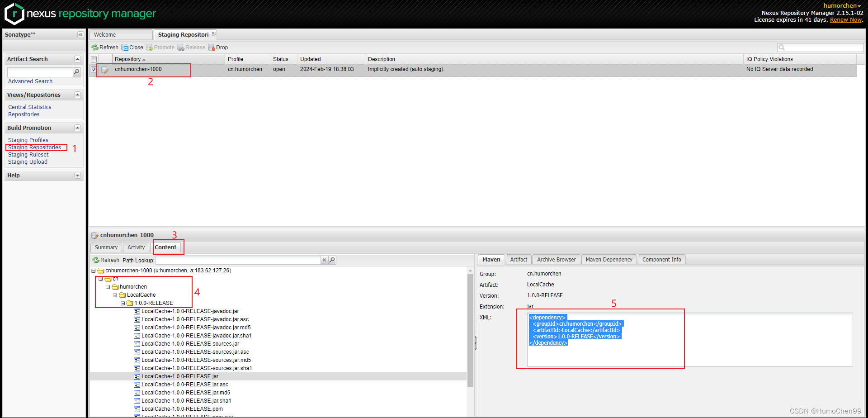Open Advanced Search link

[x=30, y=81]
